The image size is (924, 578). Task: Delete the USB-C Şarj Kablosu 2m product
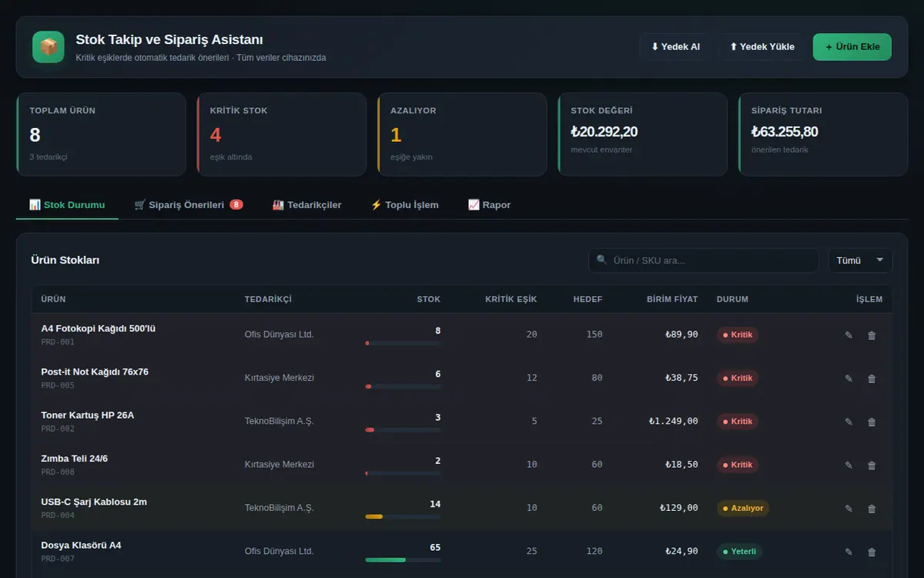[x=872, y=509]
